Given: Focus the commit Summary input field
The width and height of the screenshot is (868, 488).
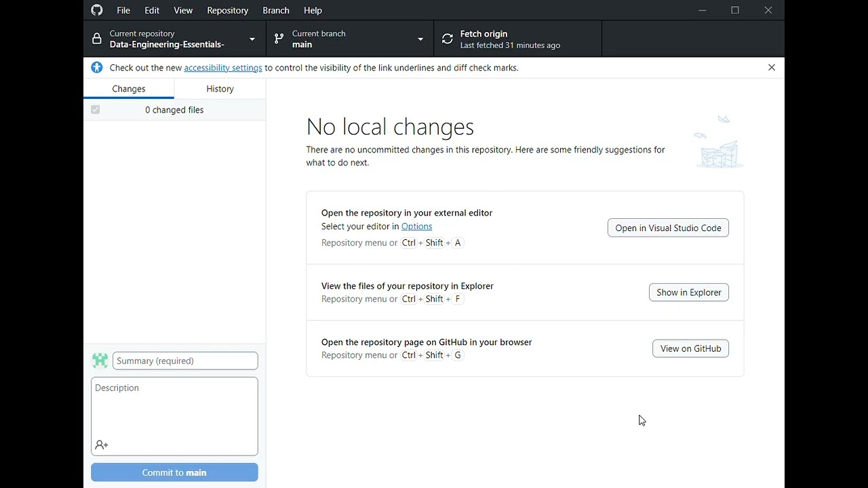Looking at the screenshot, I should [x=185, y=361].
